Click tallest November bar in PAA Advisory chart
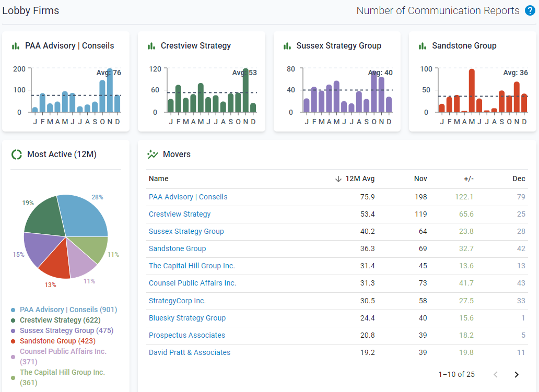This screenshot has height=392, width=539. point(110,91)
